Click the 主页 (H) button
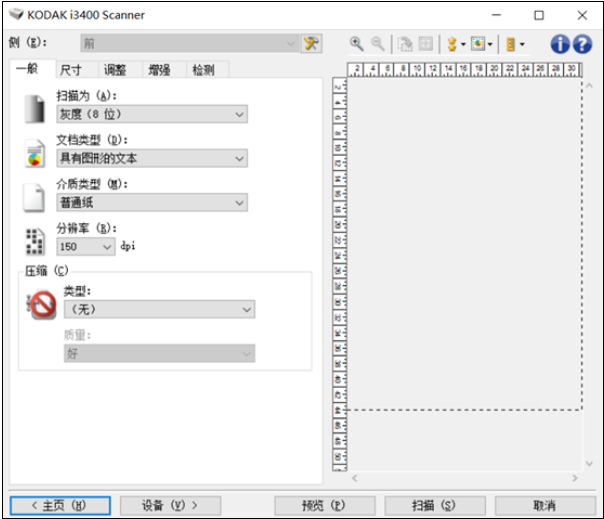This screenshot has width=604, height=519. [60, 506]
